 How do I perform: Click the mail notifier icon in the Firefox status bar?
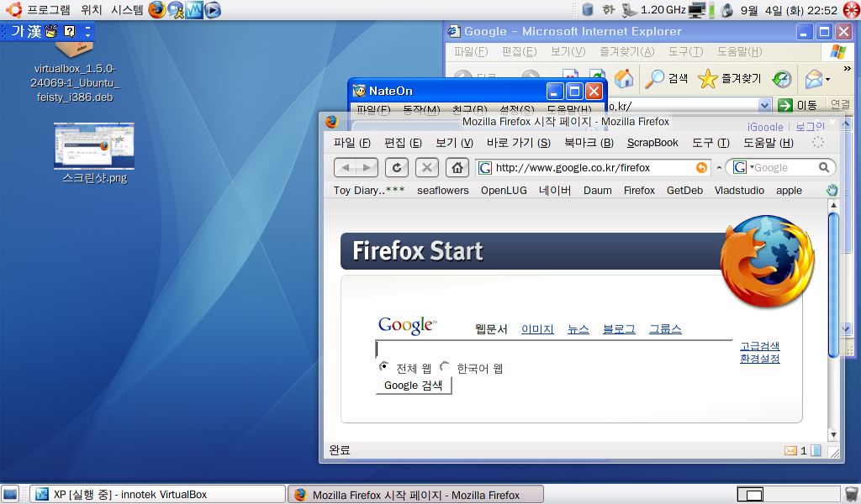790,451
